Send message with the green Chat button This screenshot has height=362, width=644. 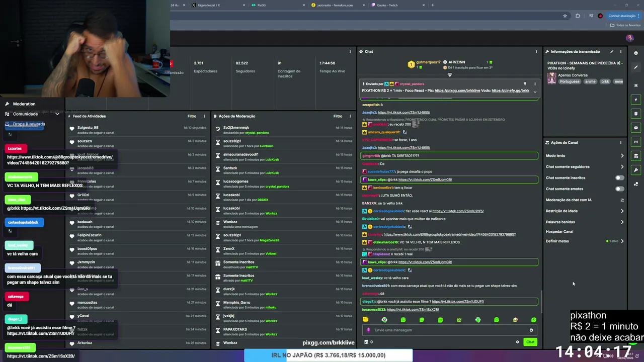[530, 342]
